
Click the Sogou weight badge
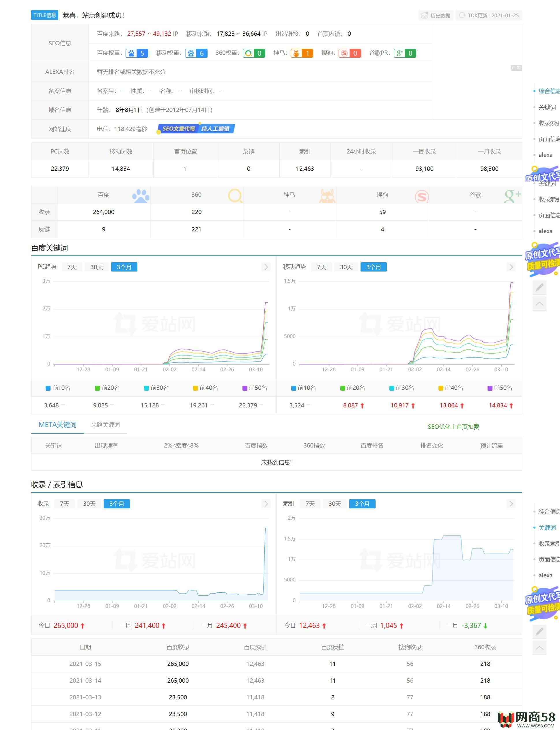pos(350,53)
